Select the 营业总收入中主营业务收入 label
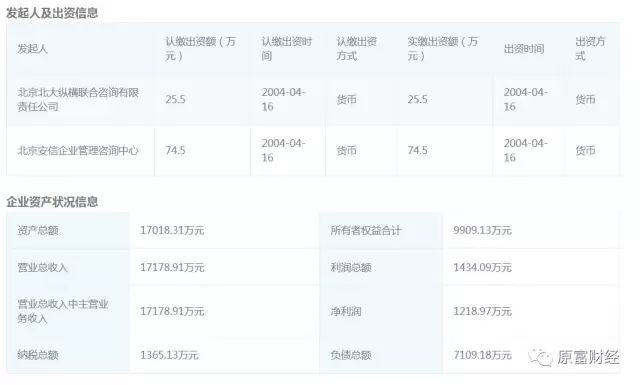The image size is (640, 385). tap(63, 312)
